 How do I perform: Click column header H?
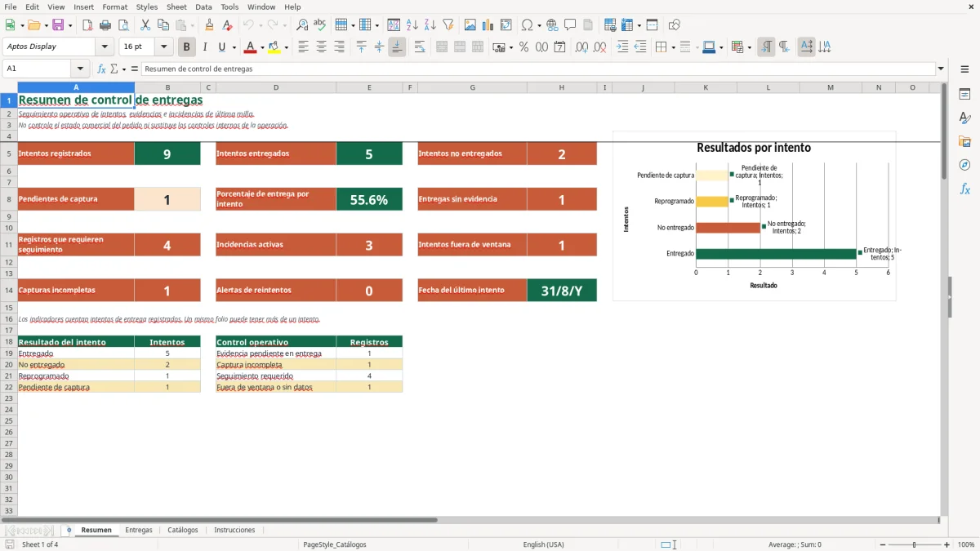pyautogui.click(x=562, y=87)
